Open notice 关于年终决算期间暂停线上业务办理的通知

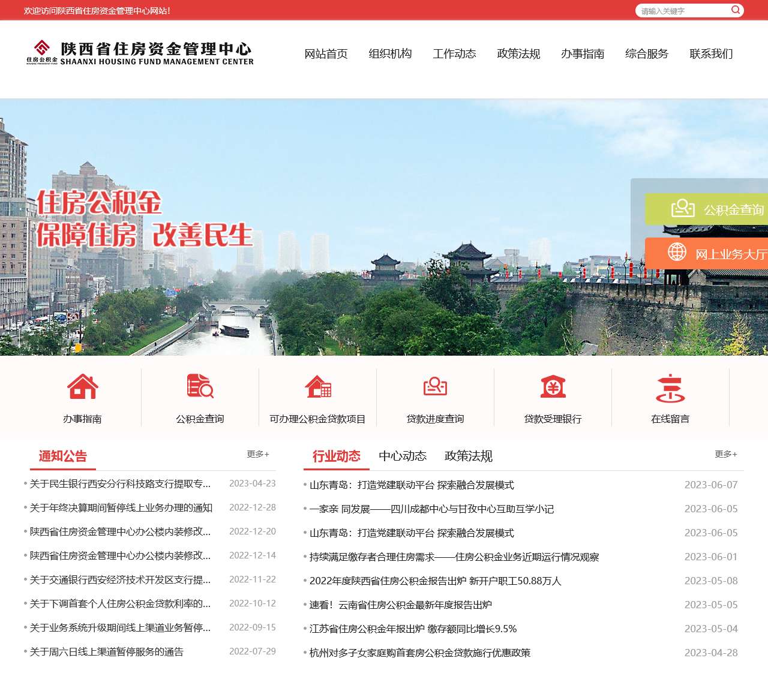(121, 507)
